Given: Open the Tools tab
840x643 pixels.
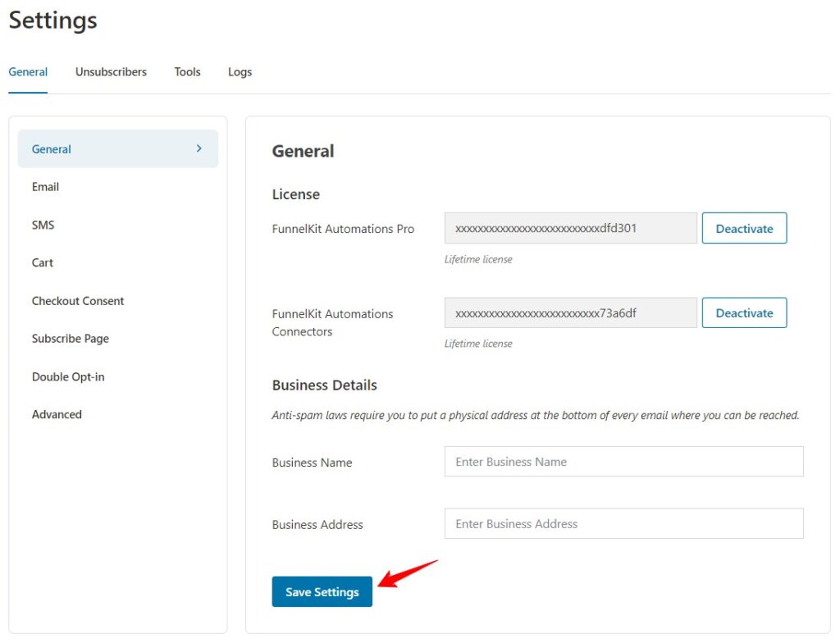Looking at the screenshot, I should tap(188, 72).
